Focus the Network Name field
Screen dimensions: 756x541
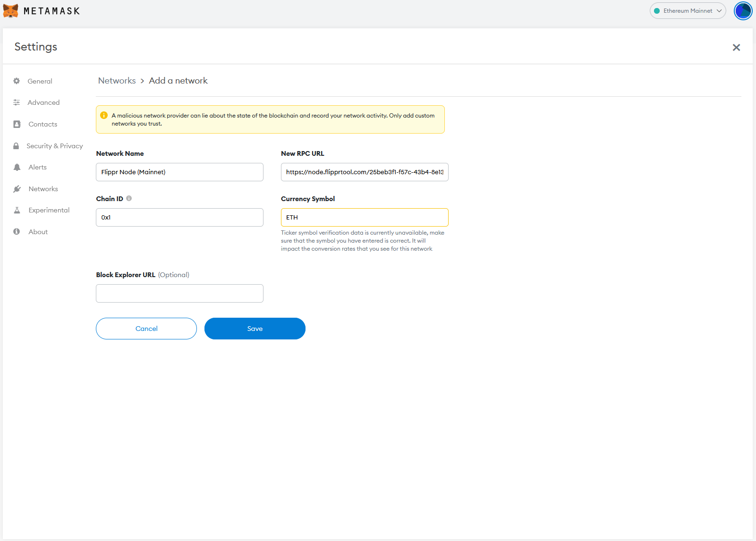point(179,172)
